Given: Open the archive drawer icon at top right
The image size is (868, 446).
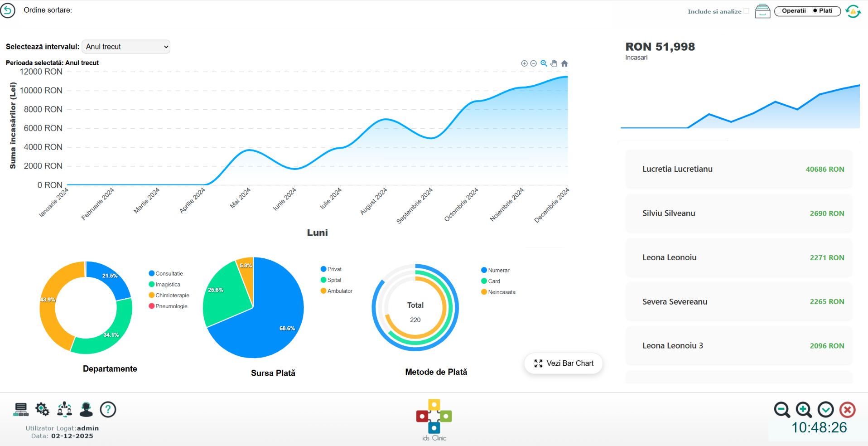Looking at the screenshot, I should pos(763,11).
